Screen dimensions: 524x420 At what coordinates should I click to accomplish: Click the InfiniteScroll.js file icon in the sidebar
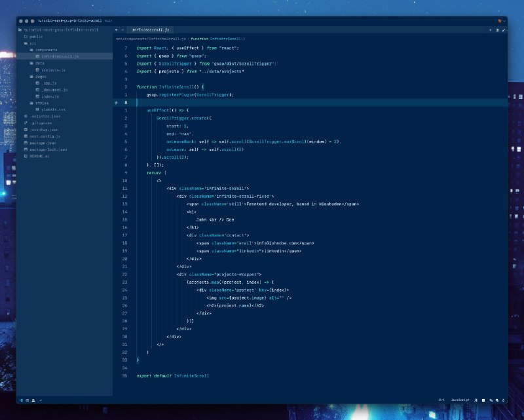(37, 56)
